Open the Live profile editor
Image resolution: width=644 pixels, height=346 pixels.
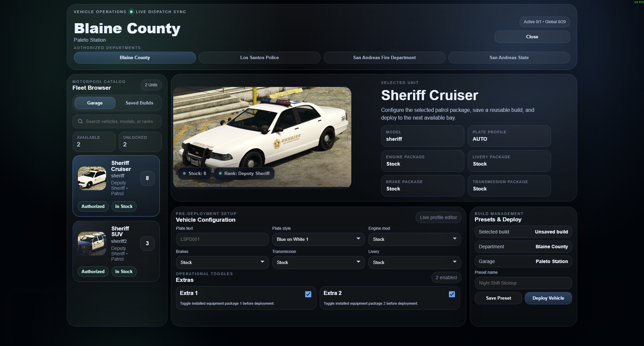pos(438,217)
